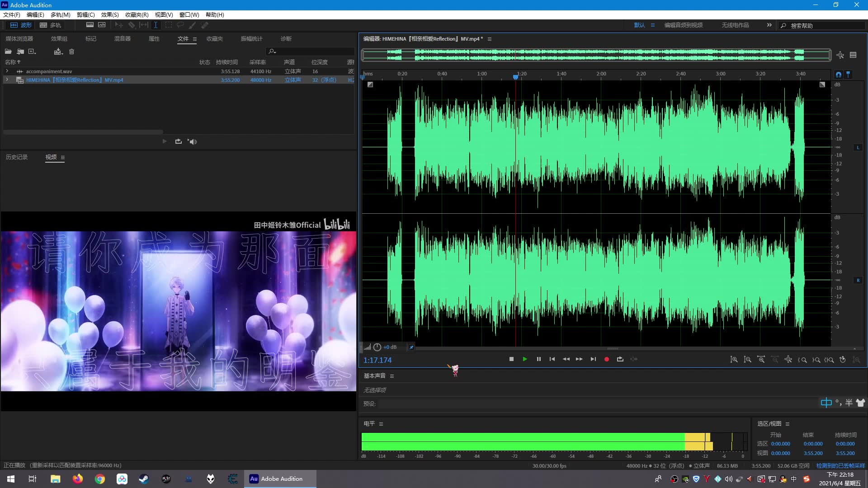Open the 基本声音 panel menu icon

(392, 376)
